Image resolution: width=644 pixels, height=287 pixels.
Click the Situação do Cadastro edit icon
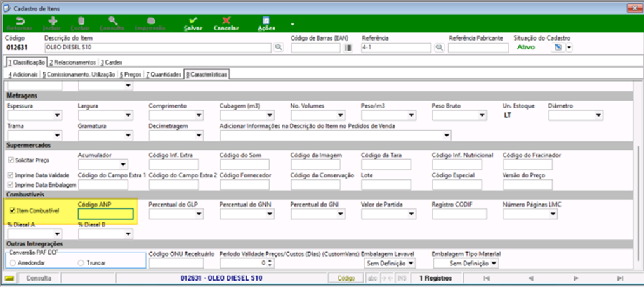click(x=558, y=48)
